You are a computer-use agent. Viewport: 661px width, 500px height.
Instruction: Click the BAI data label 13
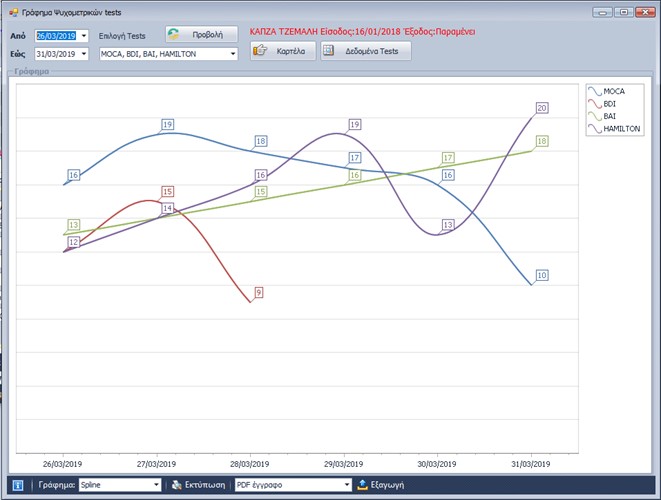[x=74, y=225]
